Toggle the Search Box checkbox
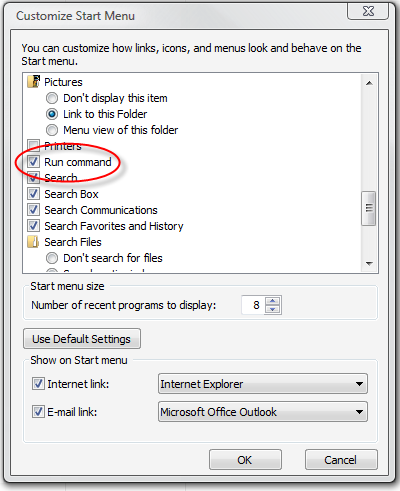 [33, 194]
